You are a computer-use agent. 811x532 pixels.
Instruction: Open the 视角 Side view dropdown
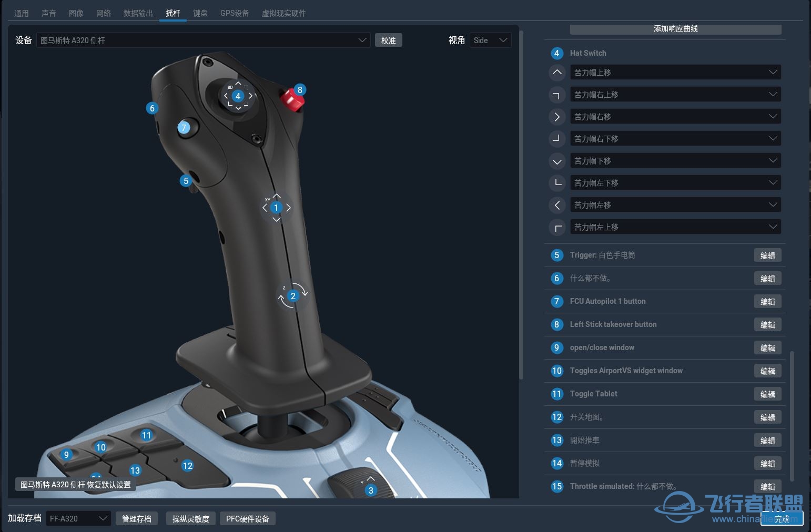(490, 40)
